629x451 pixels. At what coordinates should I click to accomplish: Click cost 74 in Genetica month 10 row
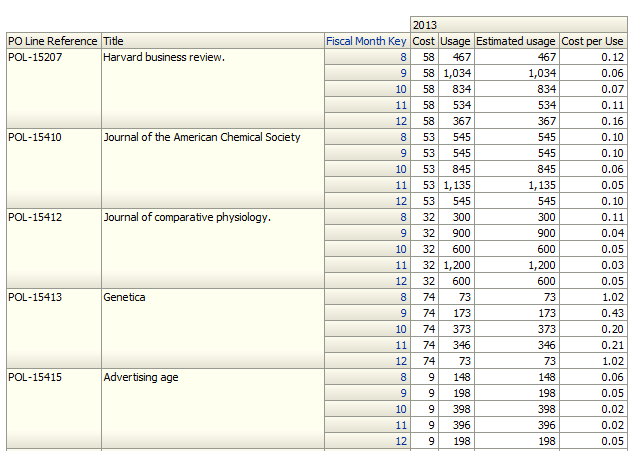click(x=424, y=329)
